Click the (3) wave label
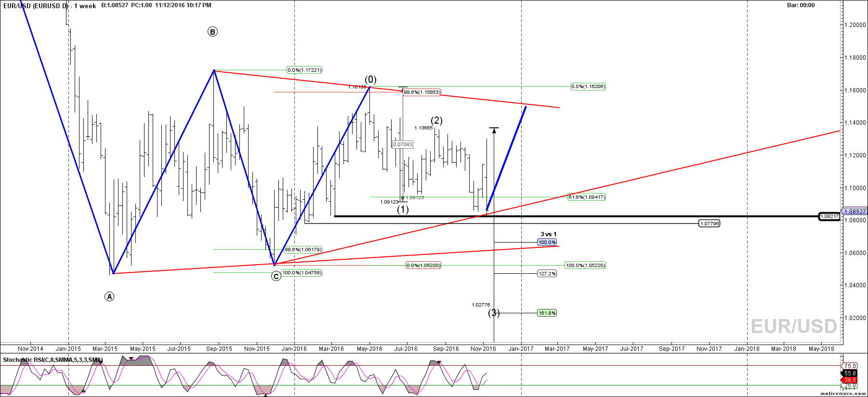The image size is (868, 397). 494,313
